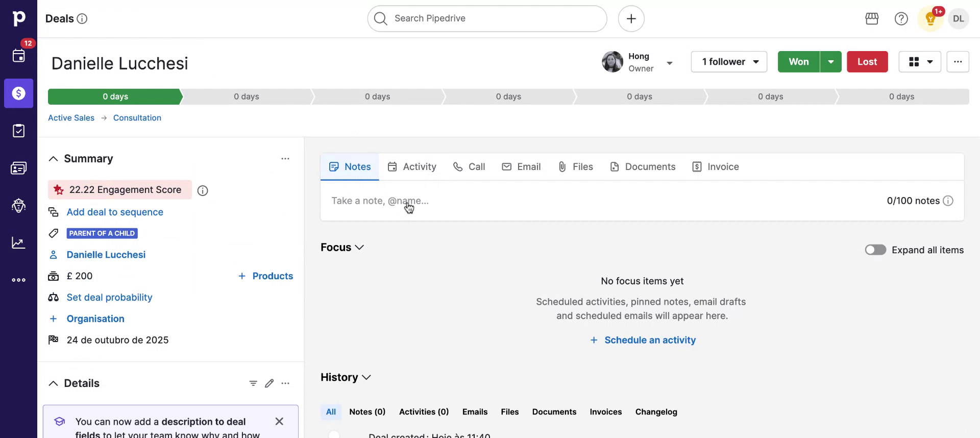Mark deal as Won

pos(798,62)
